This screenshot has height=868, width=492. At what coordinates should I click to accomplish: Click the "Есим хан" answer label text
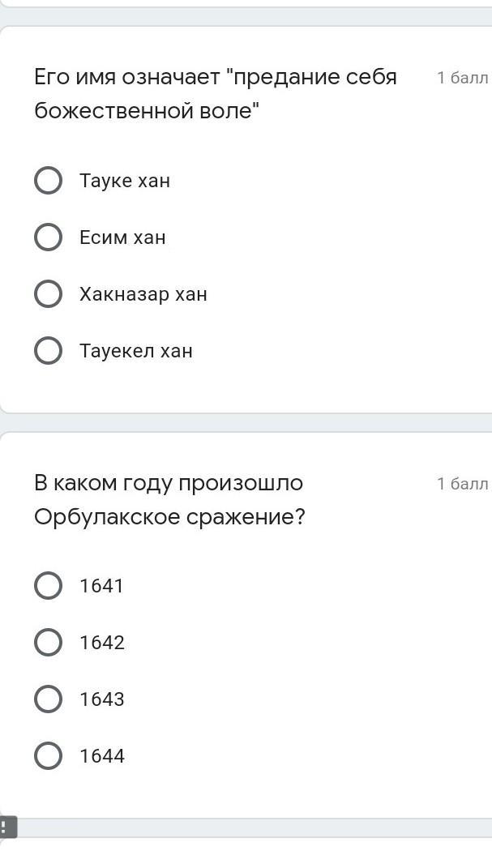(x=122, y=237)
